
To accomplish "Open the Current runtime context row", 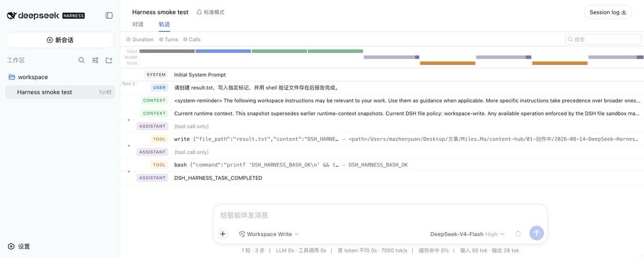I will pyautogui.click(x=382, y=113).
